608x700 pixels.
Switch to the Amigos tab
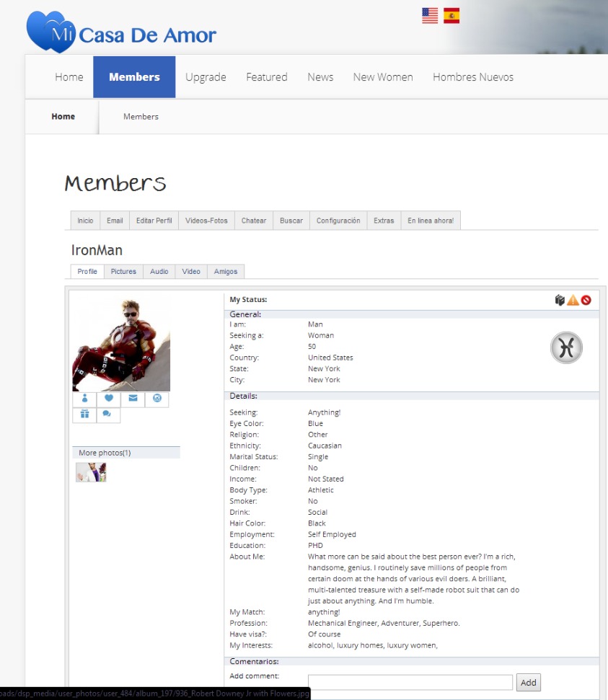[x=226, y=272]
